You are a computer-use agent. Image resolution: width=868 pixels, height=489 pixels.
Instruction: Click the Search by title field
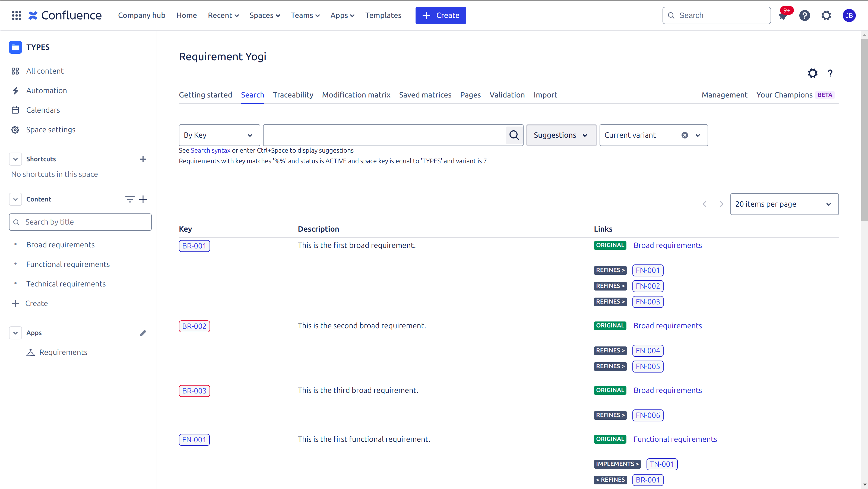click(x=84, y=222)
